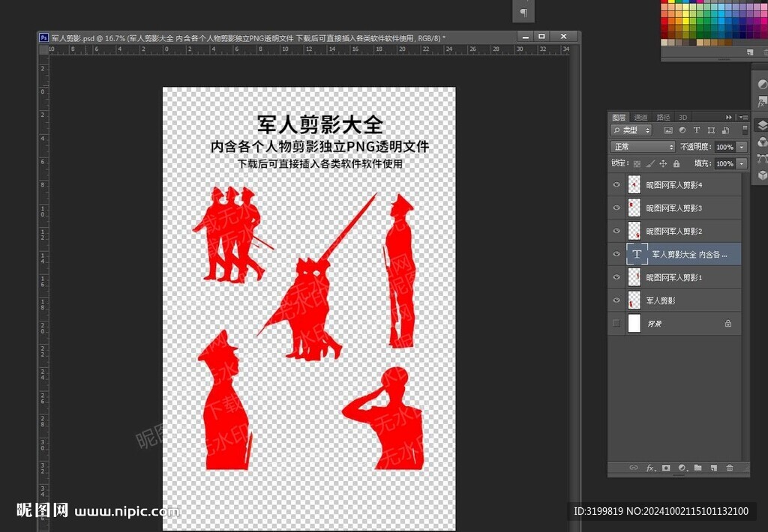
Task: Click the link layers icon
Action: [634, 468]
